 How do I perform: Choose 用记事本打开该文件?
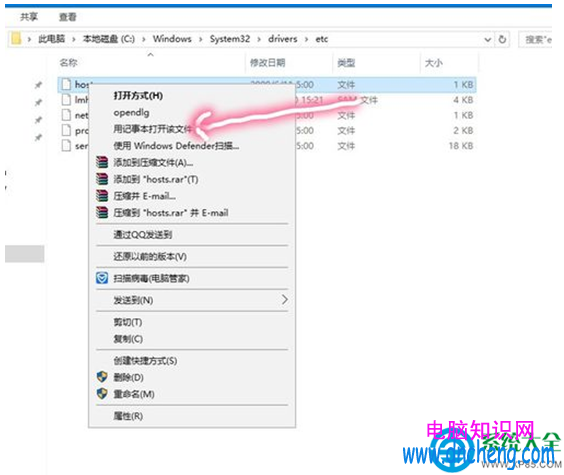153,129
